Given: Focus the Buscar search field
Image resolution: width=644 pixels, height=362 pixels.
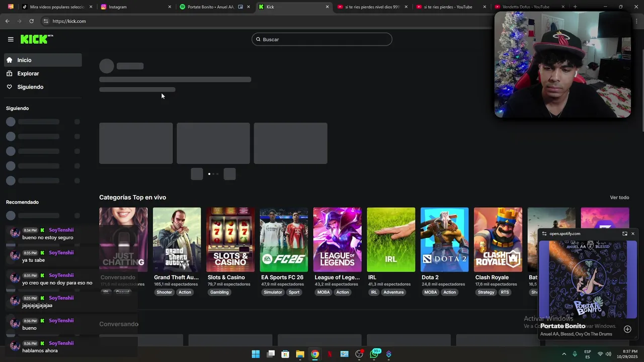Looking at the screenshot, I should pyautogui.click(x=322, y=39).
